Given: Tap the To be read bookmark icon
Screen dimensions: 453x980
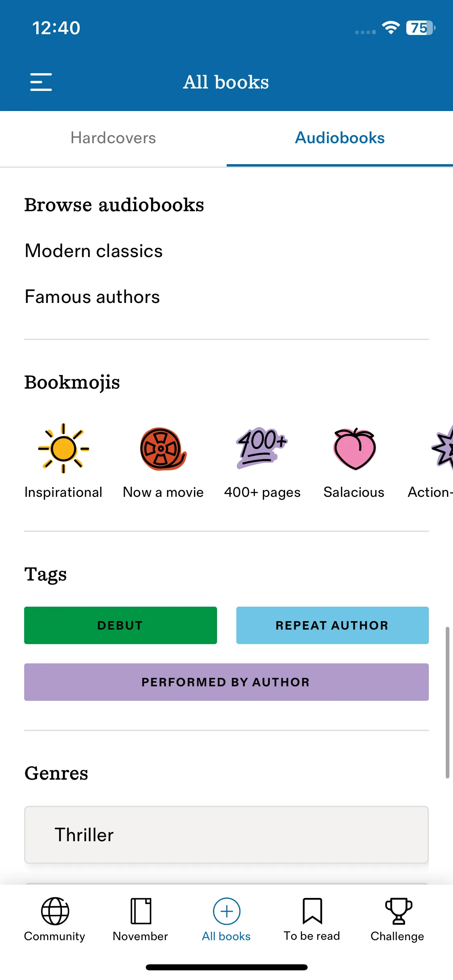Looking at the screenshot, I should pos(312,911).
